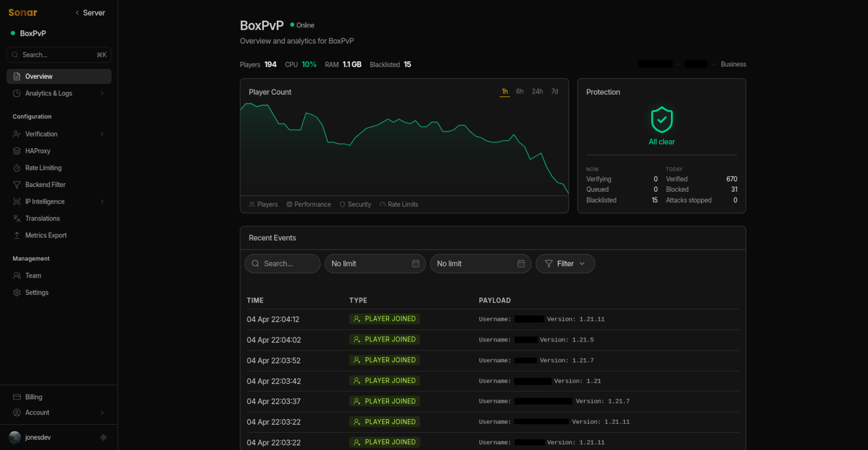Go back to Server list
The width and height of the screenshot is (868, 450).
pyautogui.click(x=90, y=13)
